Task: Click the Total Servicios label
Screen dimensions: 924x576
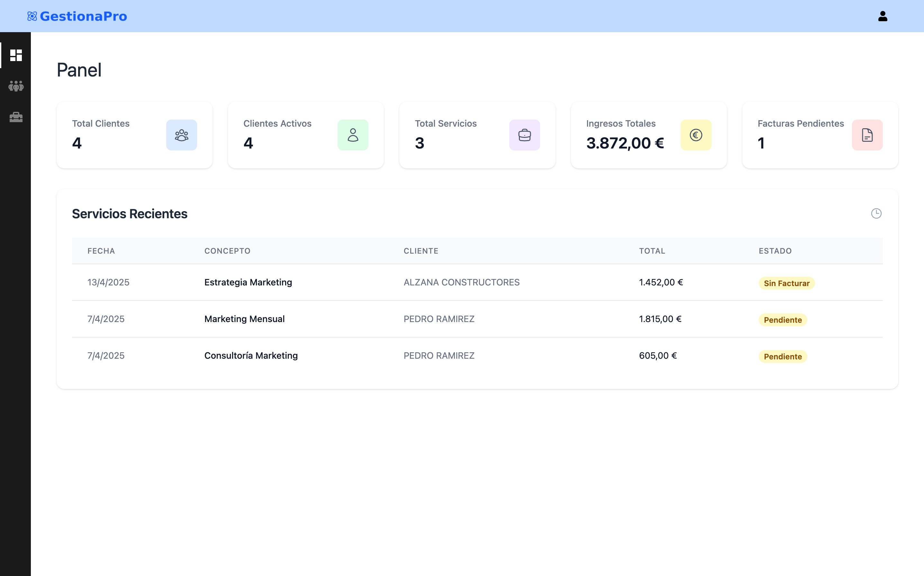Action: pyautogui.click(x=445, y=123)
